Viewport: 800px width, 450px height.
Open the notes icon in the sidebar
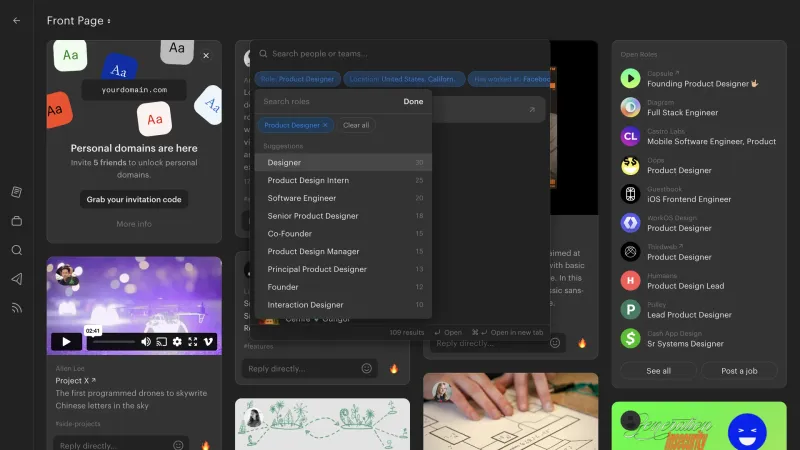point(16,192)
